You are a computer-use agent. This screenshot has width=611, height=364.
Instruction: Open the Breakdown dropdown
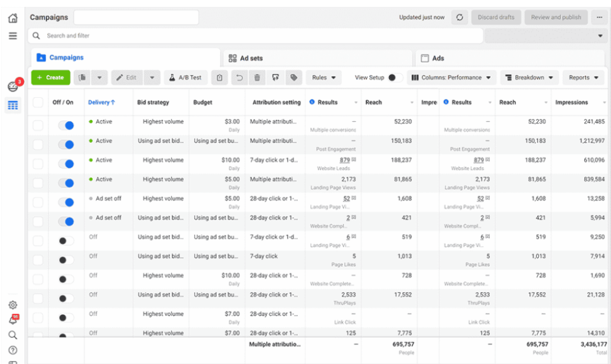click(x=529, y=78)
